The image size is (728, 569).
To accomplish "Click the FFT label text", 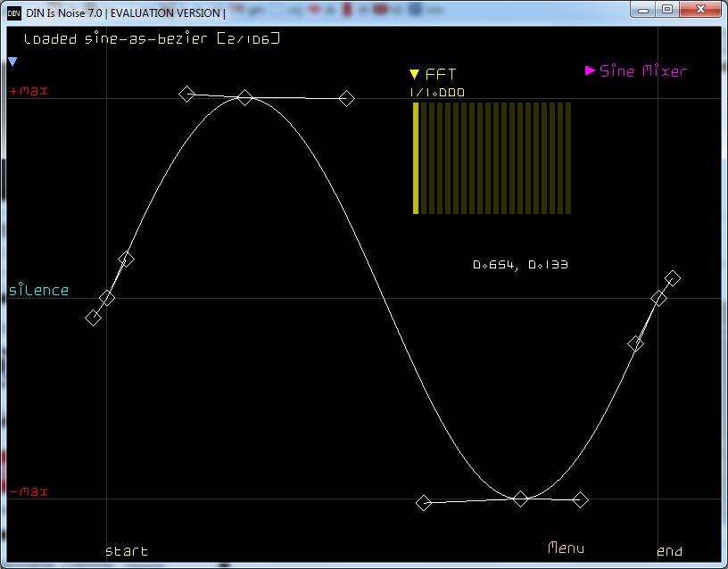I will pos(441,75).
